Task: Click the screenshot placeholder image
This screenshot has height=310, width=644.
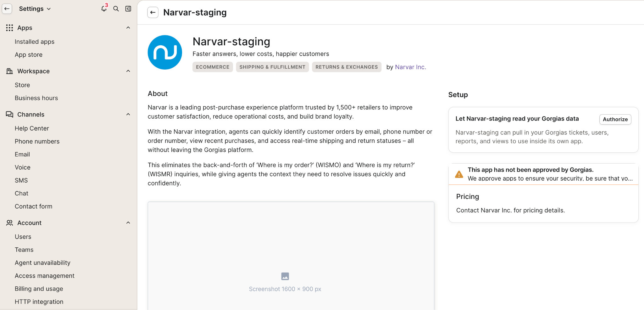Action: coord(285,276)
